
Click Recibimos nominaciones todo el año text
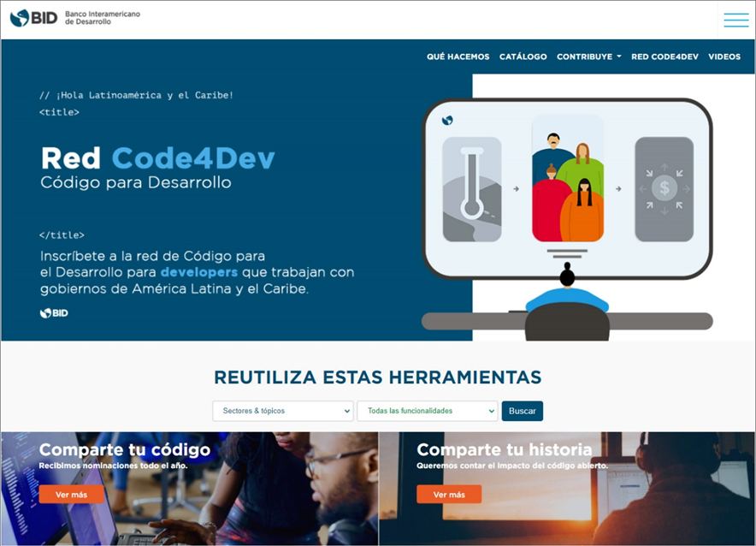click(113, 466)
